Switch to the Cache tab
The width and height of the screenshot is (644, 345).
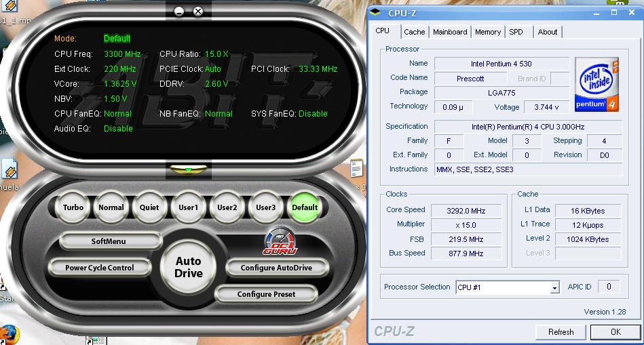(415, 32)
